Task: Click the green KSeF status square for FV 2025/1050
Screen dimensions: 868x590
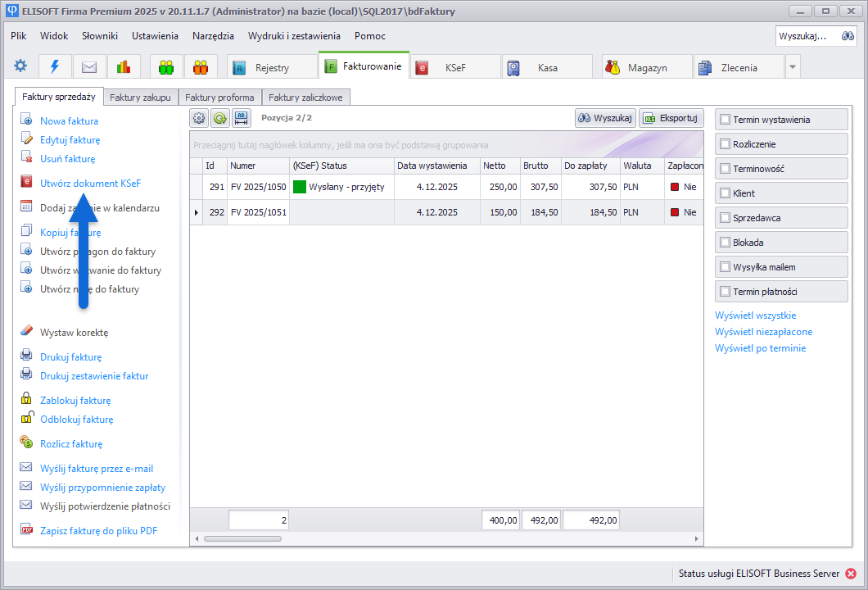Action: pos(300,187)
